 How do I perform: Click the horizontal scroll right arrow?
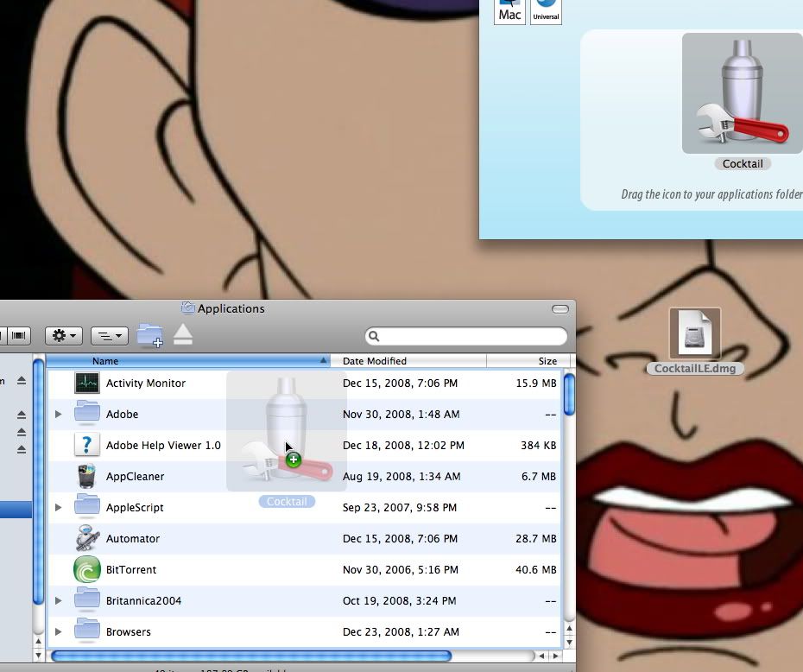pos(556,656)
